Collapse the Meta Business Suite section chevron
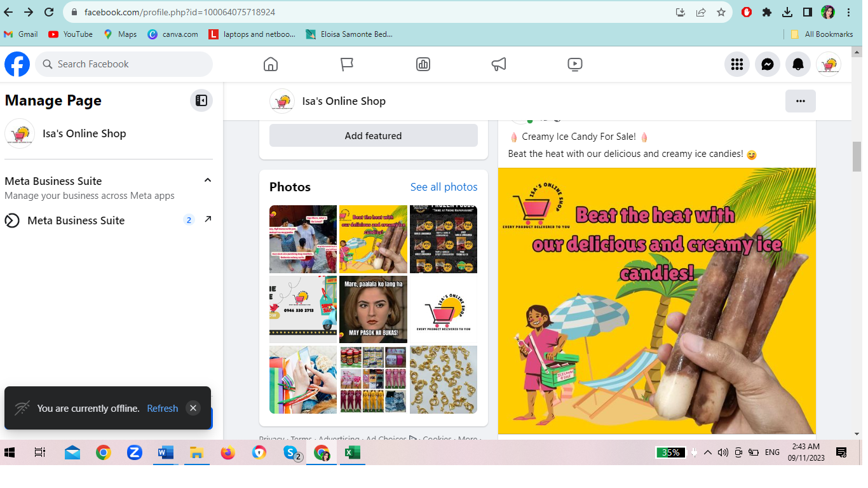 click(x=207, y=180)
